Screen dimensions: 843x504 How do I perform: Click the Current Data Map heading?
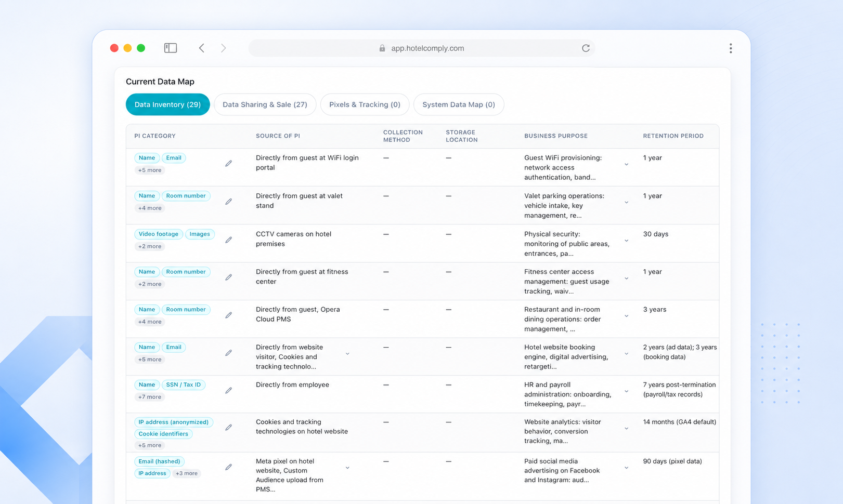[160, 82]
